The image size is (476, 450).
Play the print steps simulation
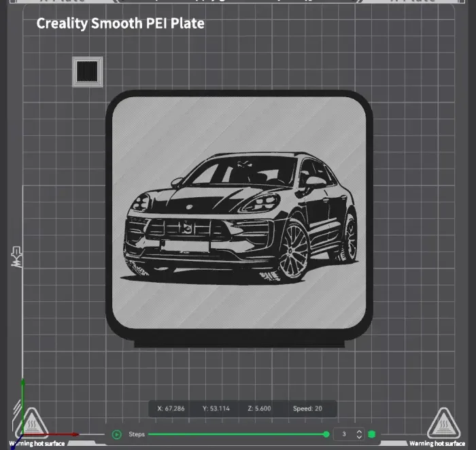pos(116,434)
